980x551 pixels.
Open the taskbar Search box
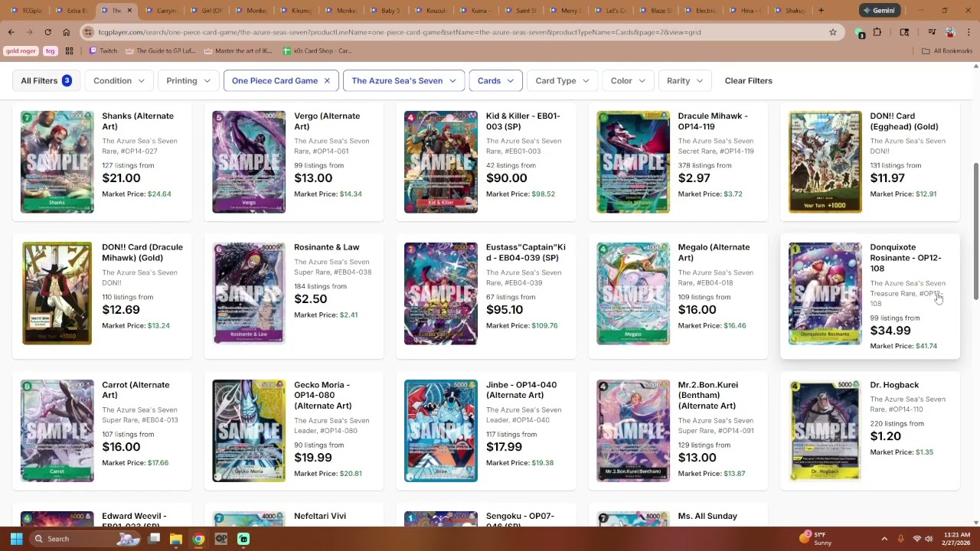tap(86, 539)
